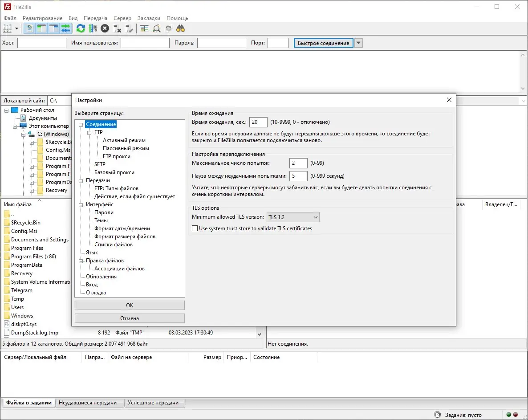Open filename filters
The image size is (528, 420).
143,28
